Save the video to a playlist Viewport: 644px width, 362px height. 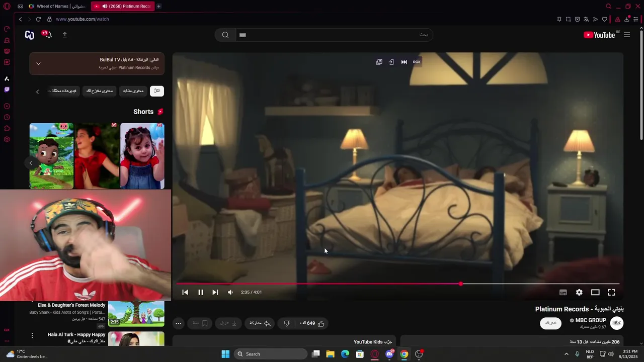pyautogui.click(x=200, y=323)
